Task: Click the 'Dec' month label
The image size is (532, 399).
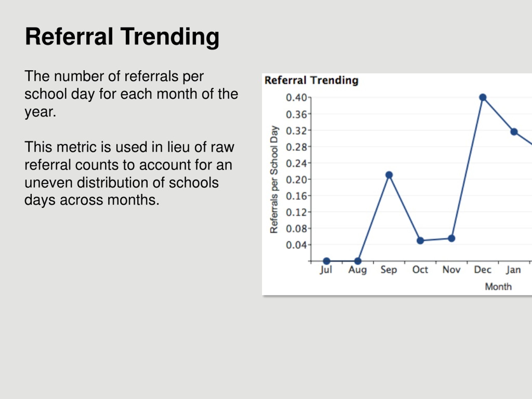Action: point(483,270)
